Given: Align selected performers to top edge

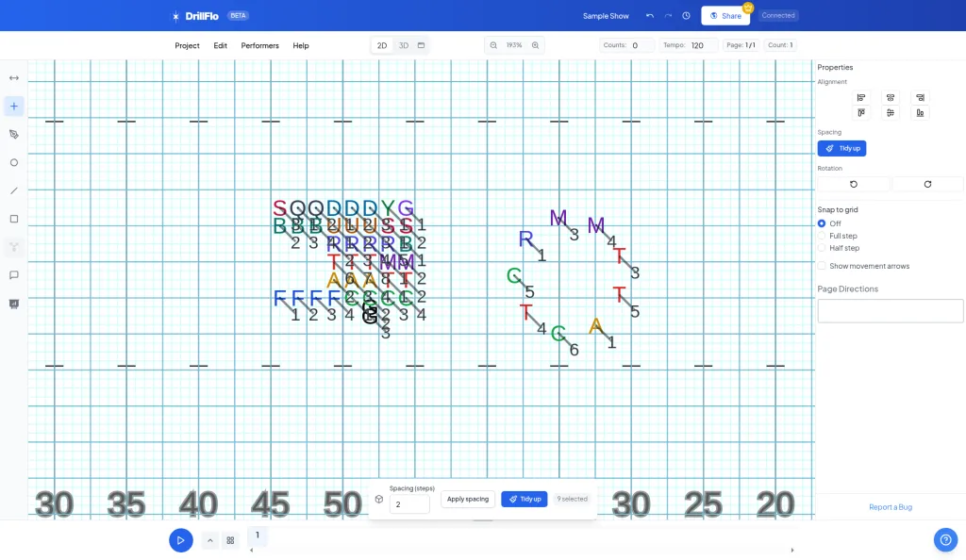Looking at the screenshot, I should [860, 112].
